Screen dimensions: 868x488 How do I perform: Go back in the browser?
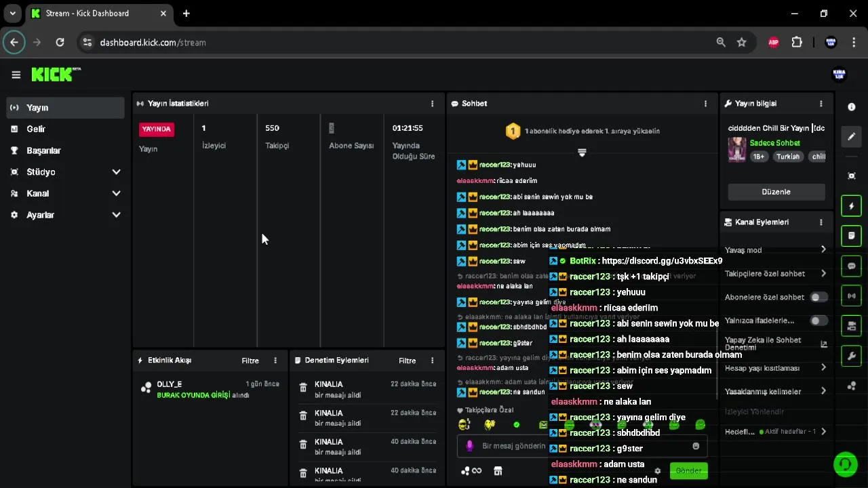coord(14,43)
